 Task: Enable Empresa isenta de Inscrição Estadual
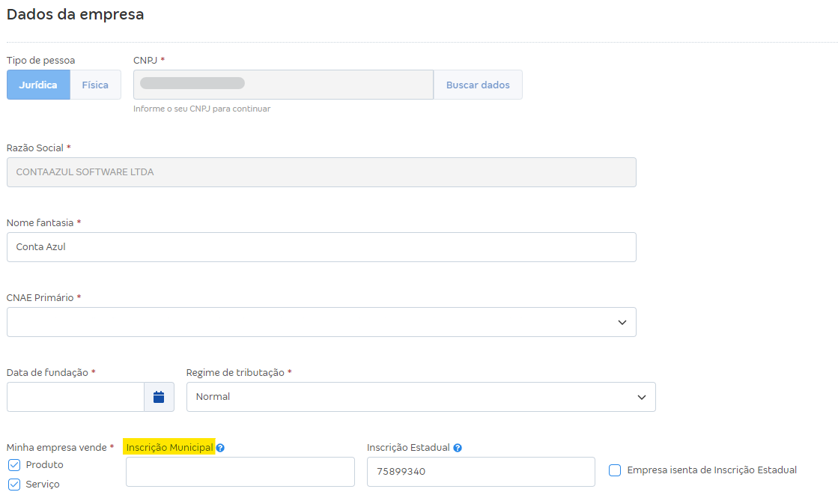click(615, 470)
